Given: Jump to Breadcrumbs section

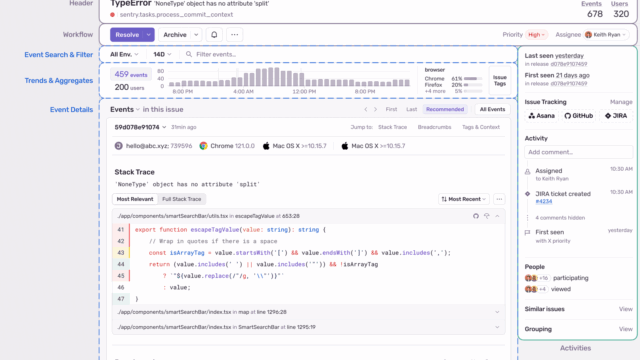Looking at the screenshot, I should click(434, 127).
